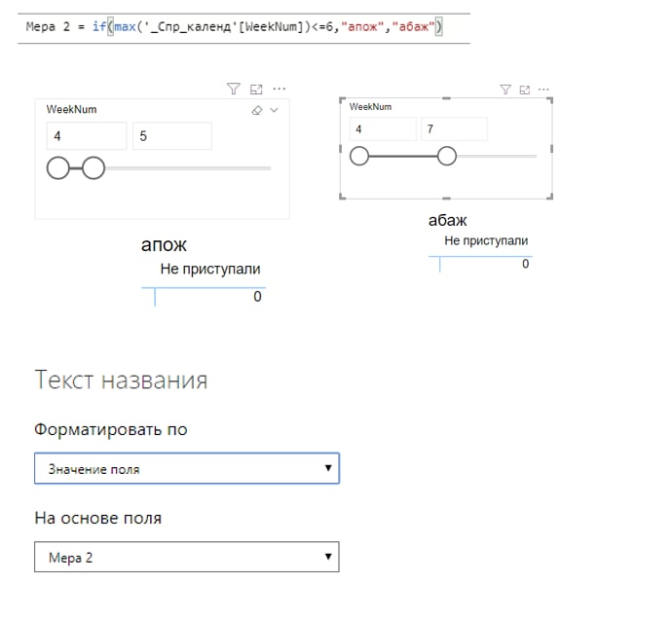The height and width of the screenshot is (618, 672).
Task: Click the 'Текст названия' heading
Action: click(121, 380)
